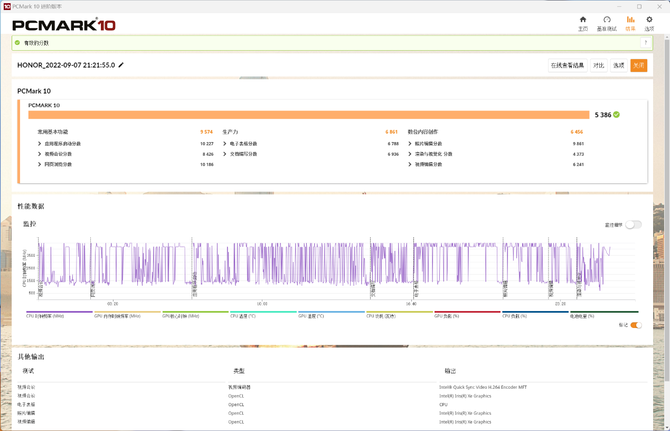
Task: Click the green checkmark beside score 5 386
Action: coord(616,115)
